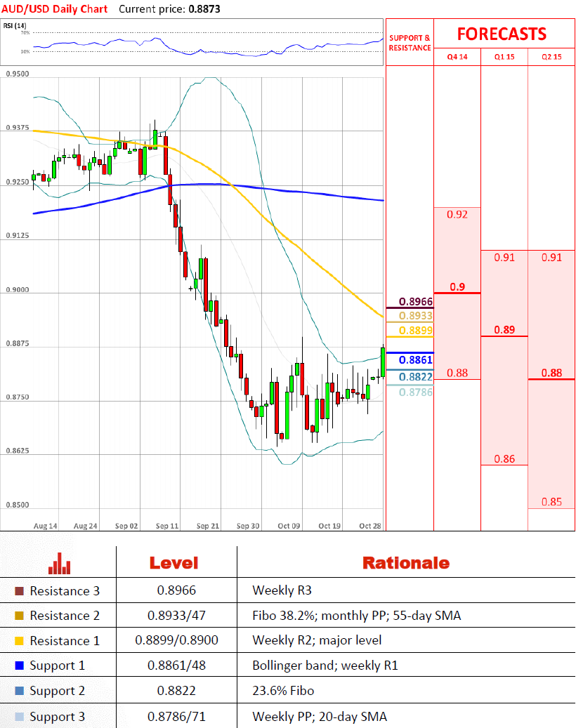
Task: Click the Resistance 2 orange color swatch
Action: click(x=19, y=616)
